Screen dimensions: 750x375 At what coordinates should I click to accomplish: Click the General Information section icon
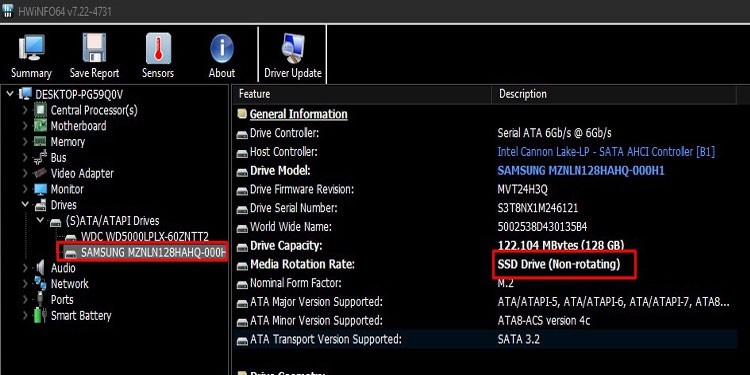243,114
